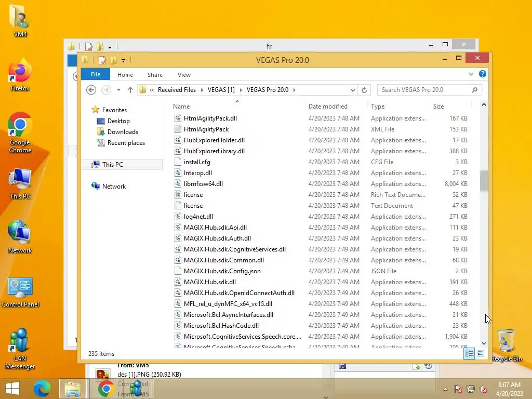This screenshot has width=532, height=399.
Task: Show hidden tray icons arrow
Action: coord(445,389)
